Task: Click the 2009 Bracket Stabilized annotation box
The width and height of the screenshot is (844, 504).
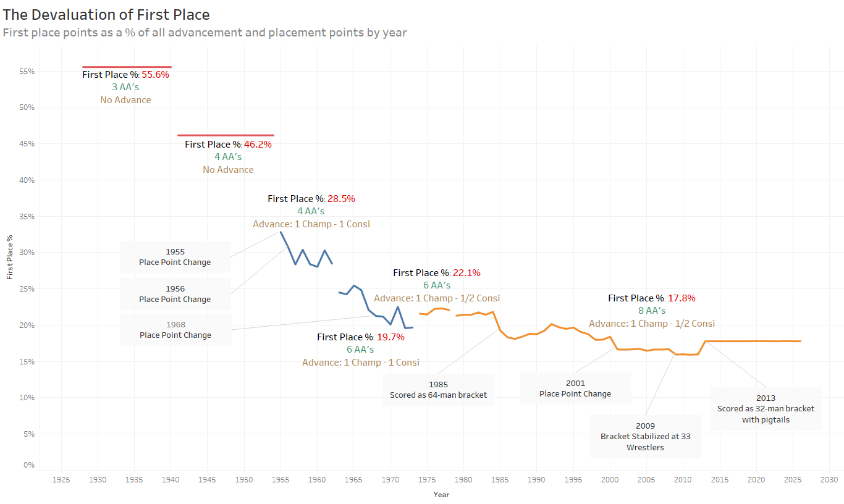Action: (646, 436)
